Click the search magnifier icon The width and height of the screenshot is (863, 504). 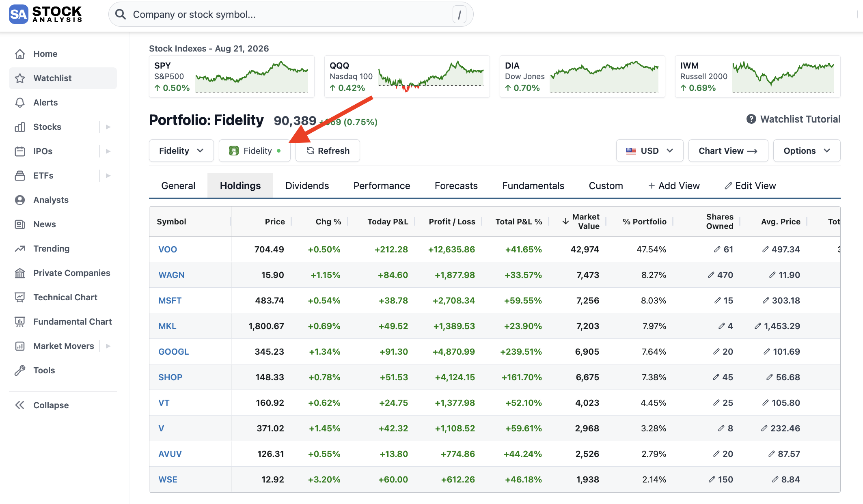120,15
